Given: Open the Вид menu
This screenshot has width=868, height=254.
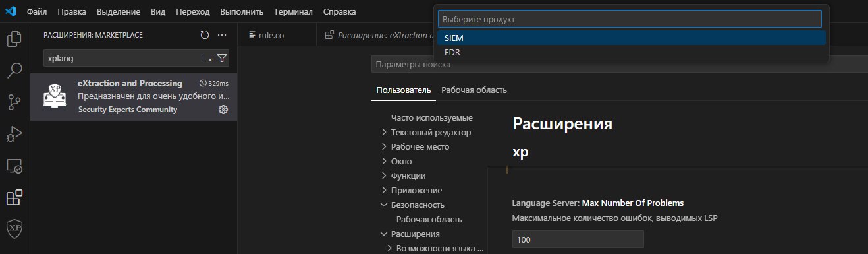Looking at the screenshot, I should (158, 12).
